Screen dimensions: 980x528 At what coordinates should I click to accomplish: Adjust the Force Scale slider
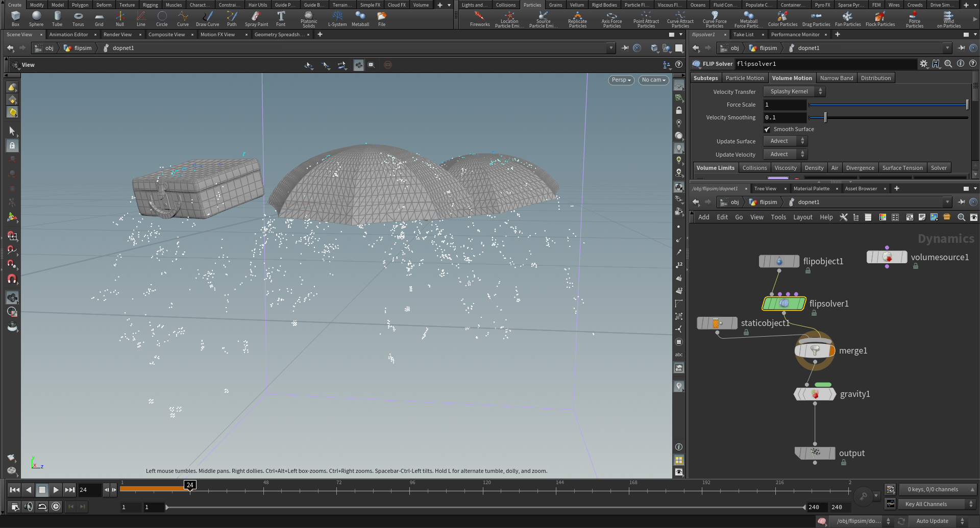(x=889, y=105)
